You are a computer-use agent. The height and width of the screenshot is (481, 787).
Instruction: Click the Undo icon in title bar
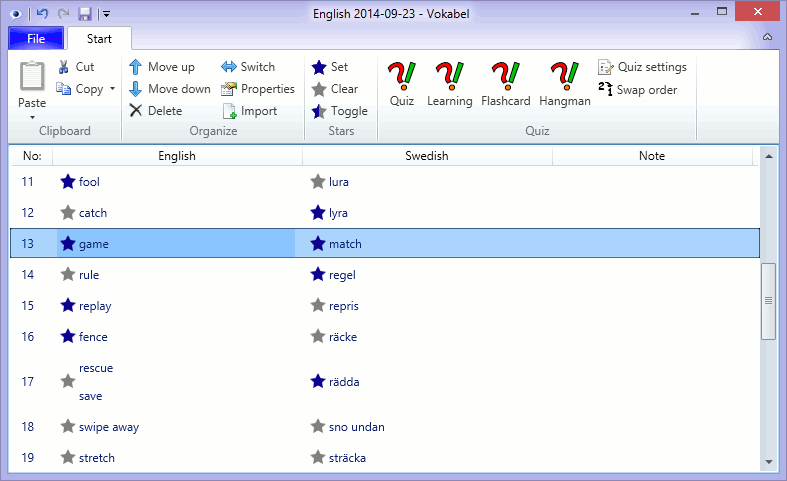coord(42,14)
